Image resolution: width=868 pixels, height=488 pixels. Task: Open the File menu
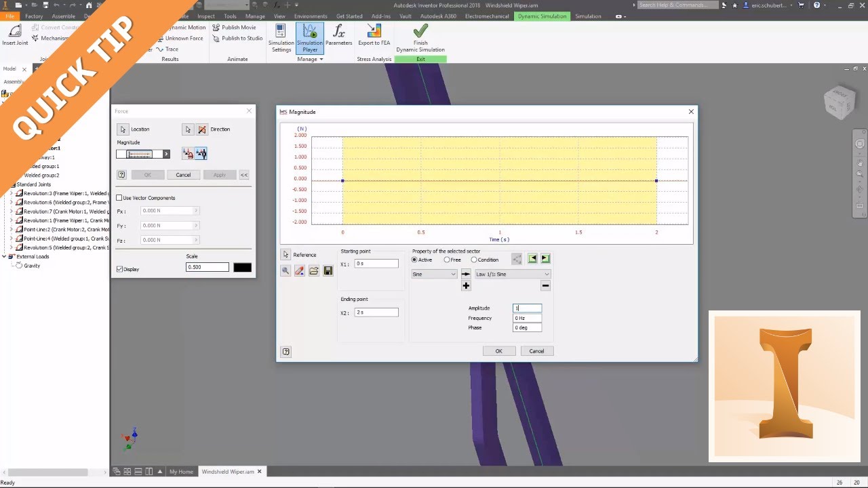point(9,16)
